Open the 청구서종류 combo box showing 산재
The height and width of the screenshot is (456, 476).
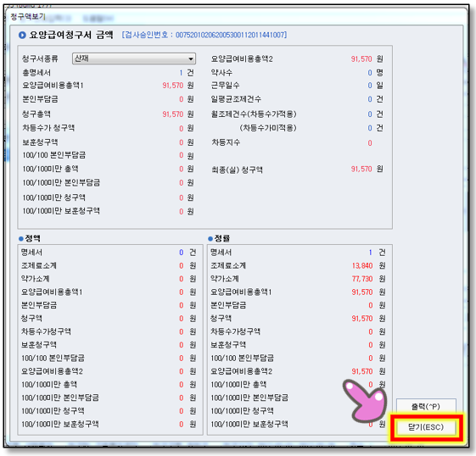point(134,58)
